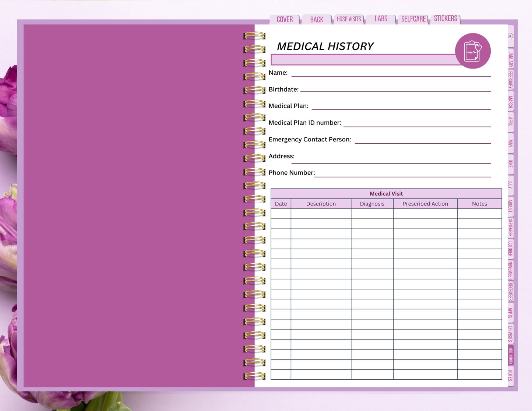Open the COVER tab
The width and height of the screenshot is (532, 411).
[x=285, y=20]
